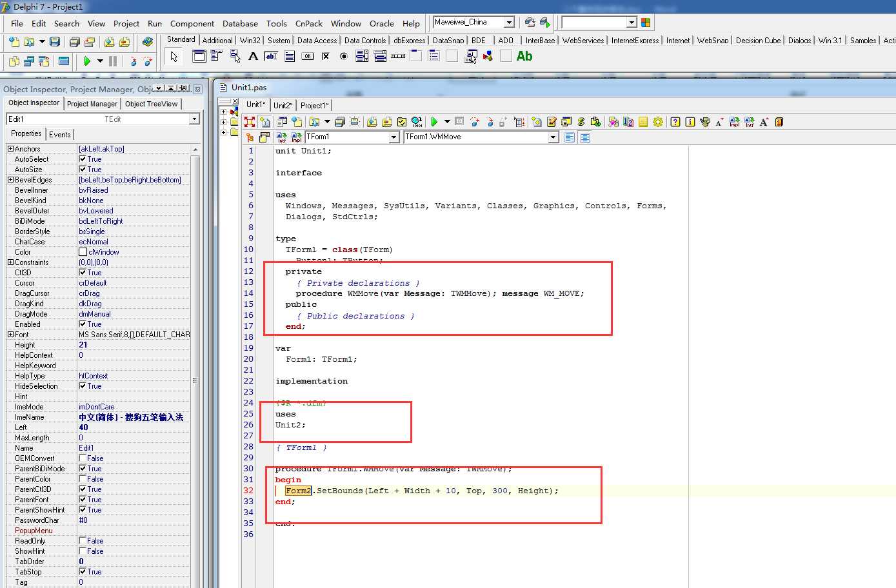Toggle the HideSelection checkbox

tap(83, 386)
